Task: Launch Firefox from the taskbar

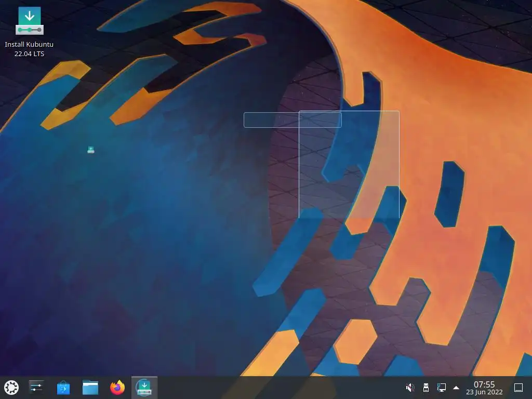Action: [x=117, y=388]
